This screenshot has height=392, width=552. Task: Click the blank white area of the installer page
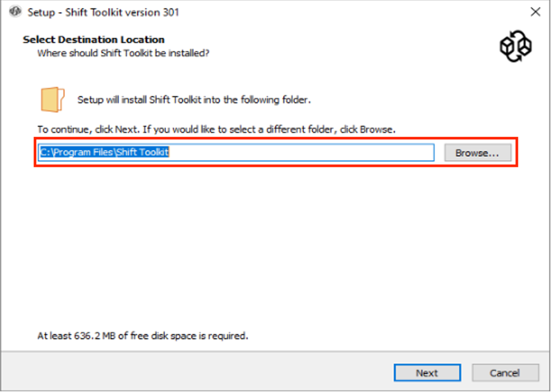point(275,244)
